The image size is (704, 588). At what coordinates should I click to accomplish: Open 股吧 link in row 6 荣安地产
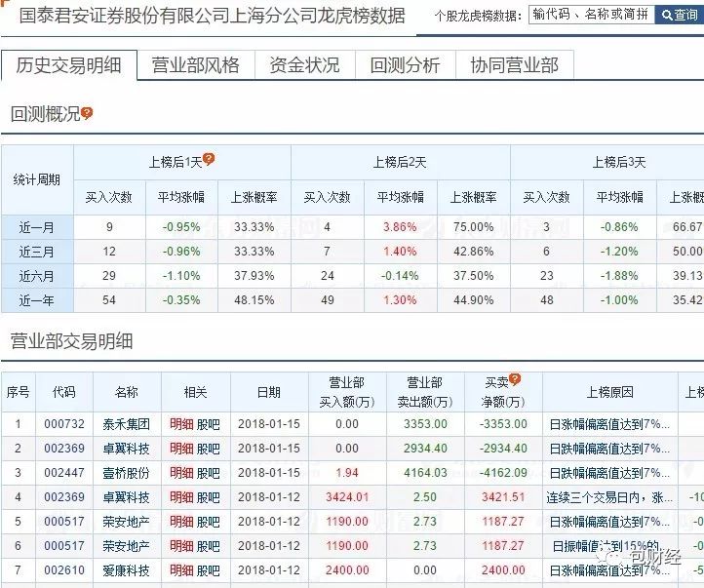pos(209,546)
